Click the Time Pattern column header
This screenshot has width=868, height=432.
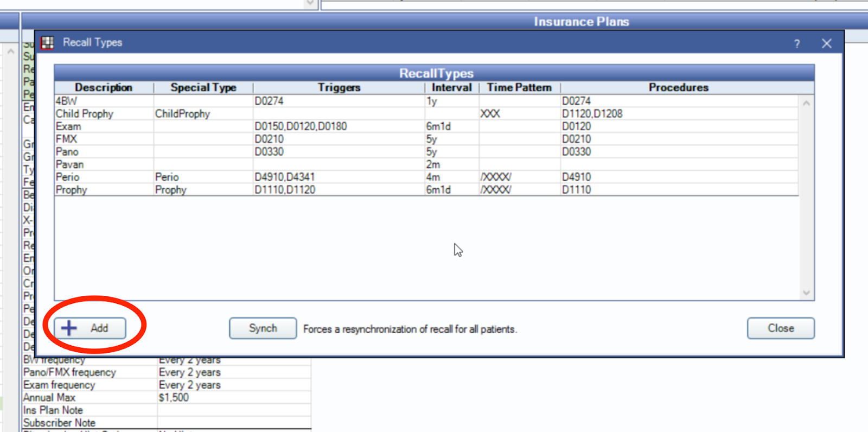point(519,88)
